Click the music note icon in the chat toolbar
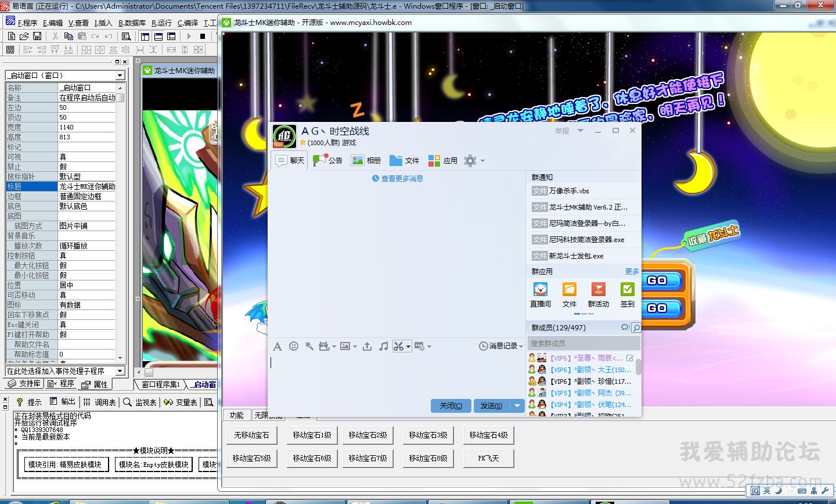The height and width of the screenshot is (504, 836). click(x=383, y=346)
